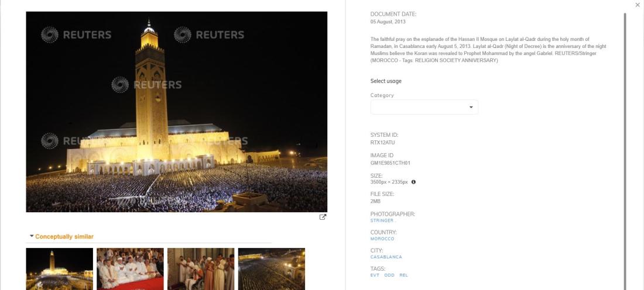Open fourth thumbnail of night crowd aerial
This screenshot has height=290, width=644.
pos(272,269)
